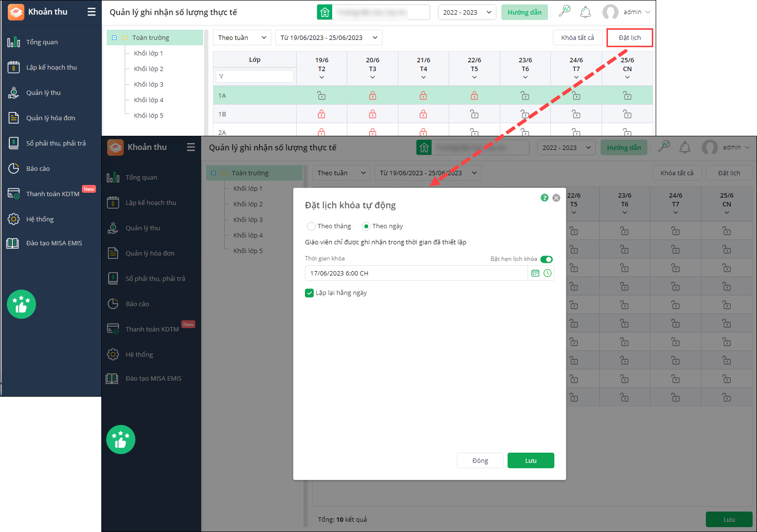Click the Lưu button at bottom window footer
This screenshot has height=532, width=757.
(729, 519)
